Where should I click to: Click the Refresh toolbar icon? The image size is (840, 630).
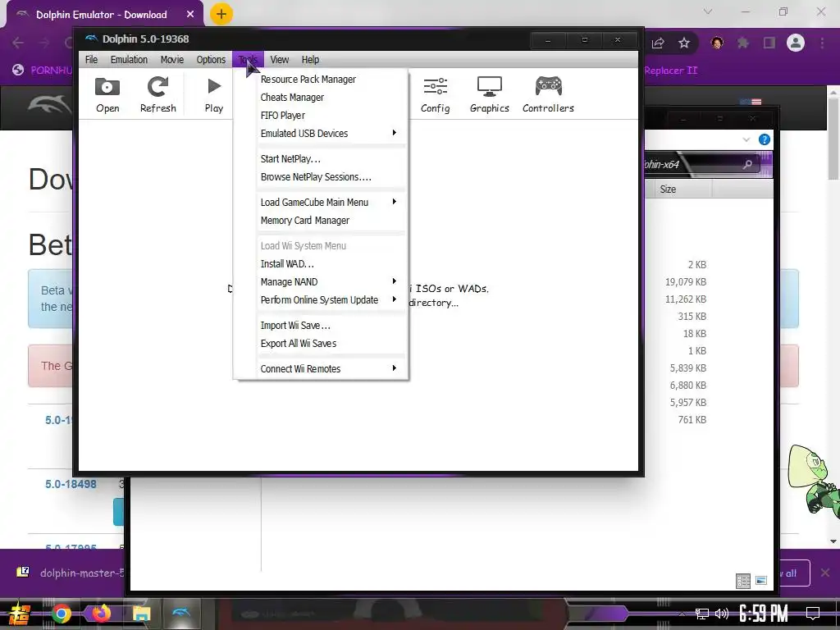pos(158,95)
